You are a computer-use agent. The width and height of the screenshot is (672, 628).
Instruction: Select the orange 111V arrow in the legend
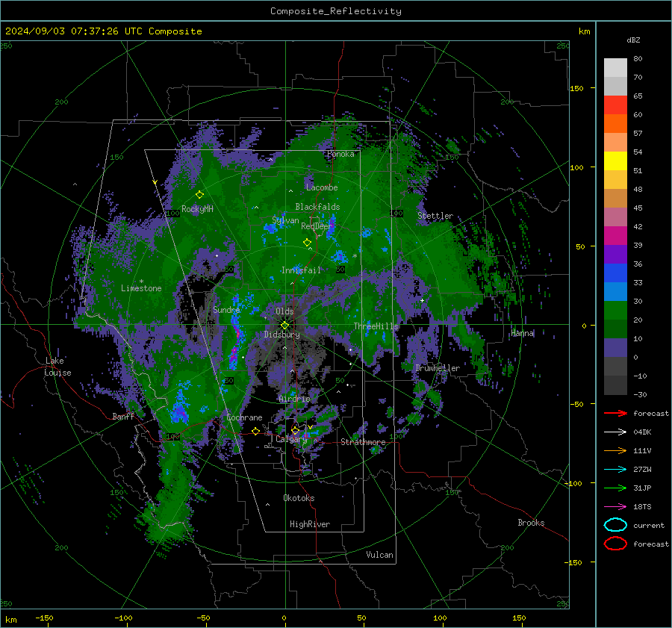tap(615, 450)
